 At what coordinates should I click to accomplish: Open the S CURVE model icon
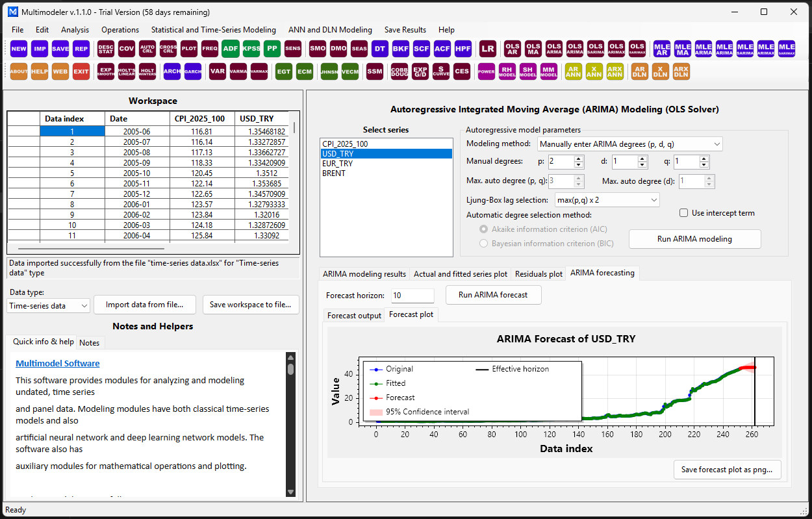tap(440, 71)
